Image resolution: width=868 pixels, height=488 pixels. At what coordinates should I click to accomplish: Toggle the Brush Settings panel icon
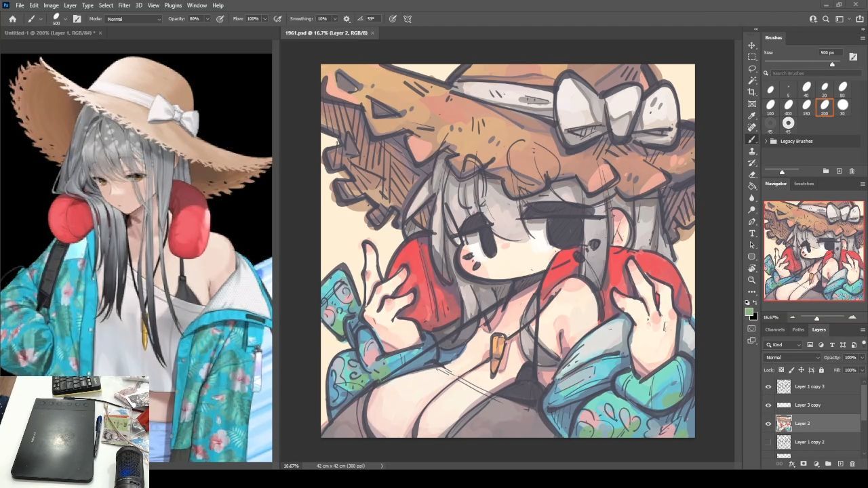coord(77,19)
